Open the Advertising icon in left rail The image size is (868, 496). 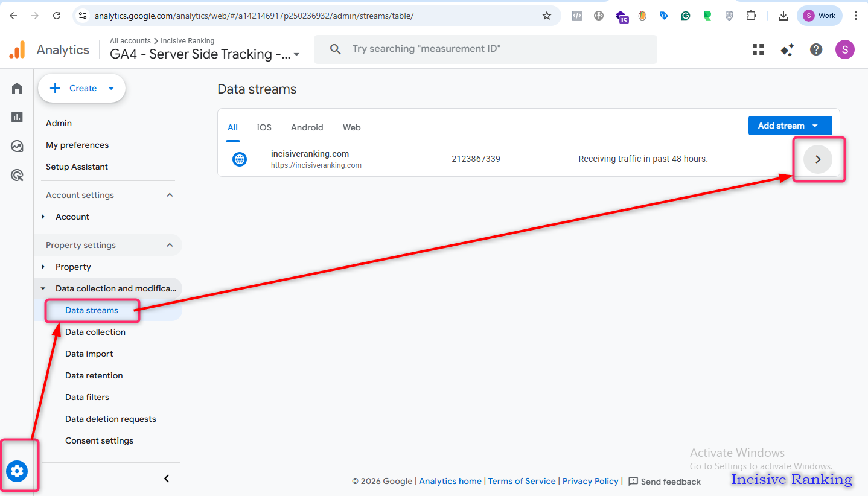(17, 175)
